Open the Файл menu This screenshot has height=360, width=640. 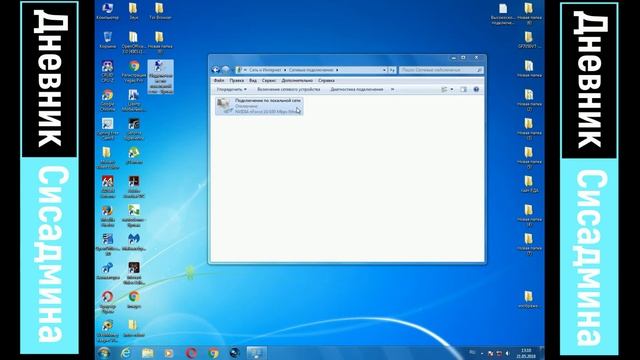pyautogui.click(x=219, y=81)
